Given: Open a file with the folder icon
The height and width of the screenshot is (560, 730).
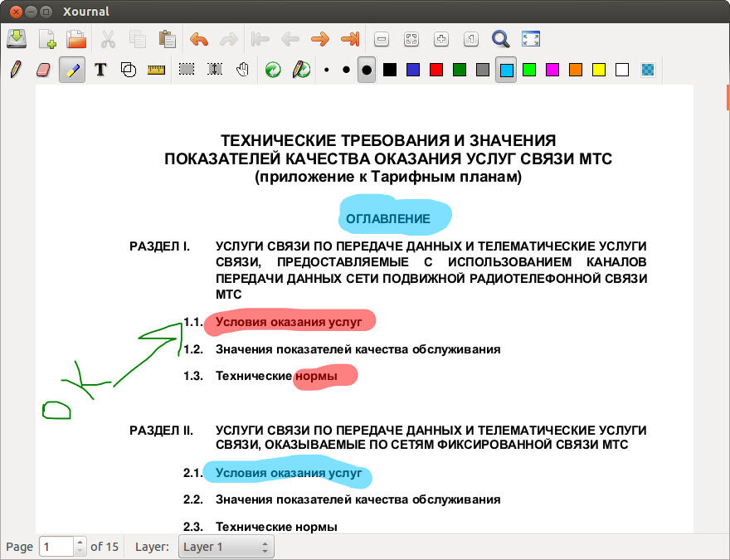Looking at the screenshot, I should [76, 39].
